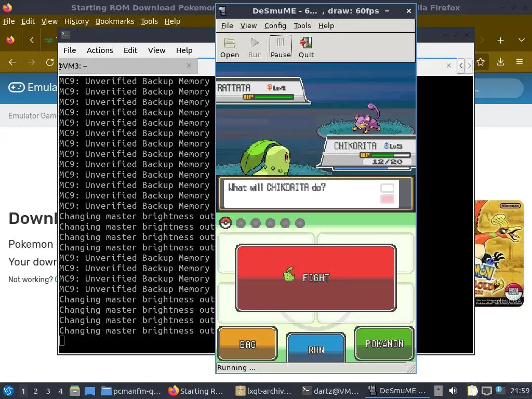The image size is (532, 399).
Task: Open the LXQt start menu
Action: tap(8, 391)
